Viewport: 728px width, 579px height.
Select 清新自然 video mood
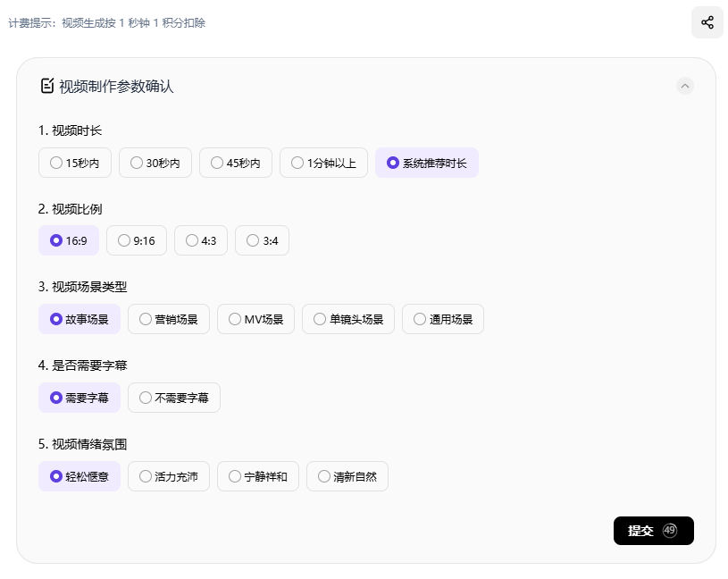(347, 476)
